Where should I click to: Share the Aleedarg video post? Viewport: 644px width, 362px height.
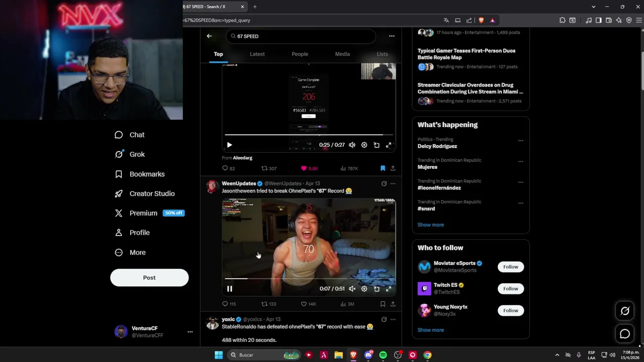point(393,168)
